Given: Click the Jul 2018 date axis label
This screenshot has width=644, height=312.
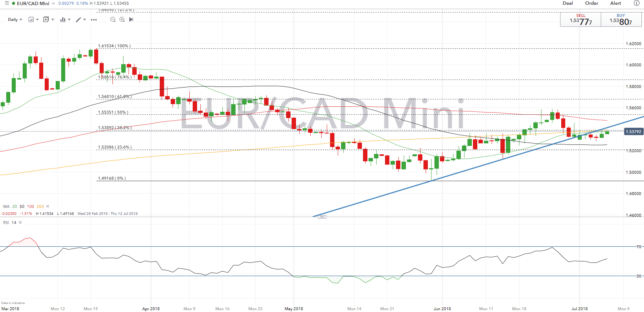Looking at the screenshot, I should 580,309.
